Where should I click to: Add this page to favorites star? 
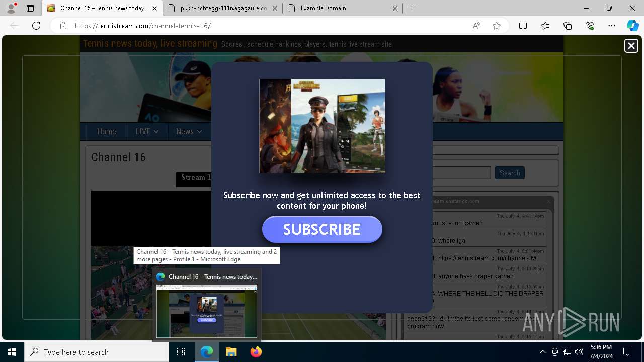(x=497, y=26)
